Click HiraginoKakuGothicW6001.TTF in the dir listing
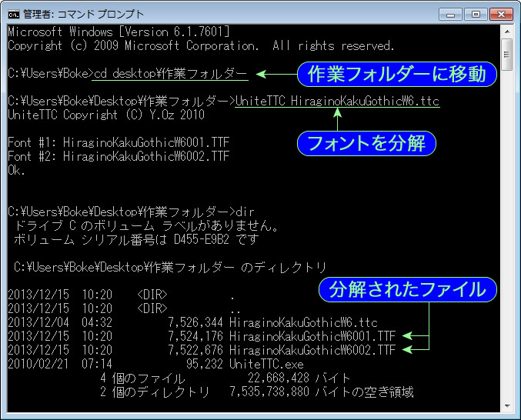Image resolution: width=521 pixels, height=420 pixels. [x=312, y=336]
